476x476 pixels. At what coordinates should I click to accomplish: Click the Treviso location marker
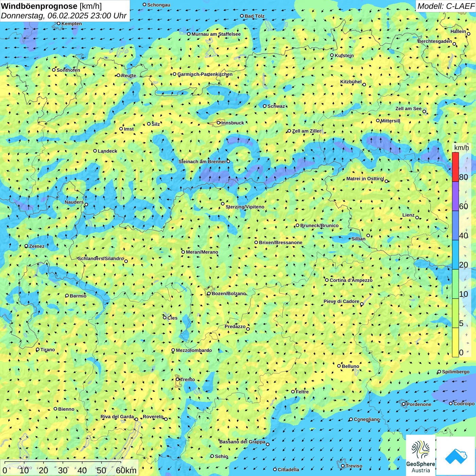pyautogui.click(x=343, y=466)
